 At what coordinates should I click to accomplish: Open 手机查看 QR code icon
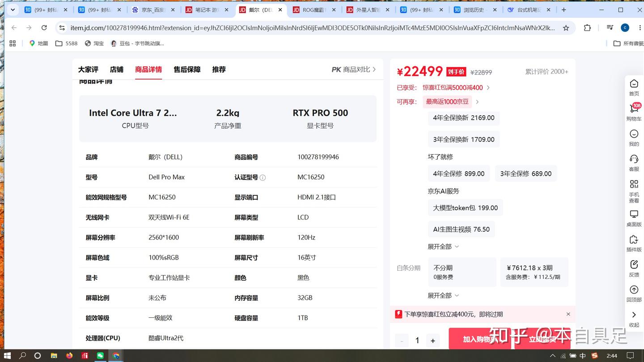coord(634,184)
